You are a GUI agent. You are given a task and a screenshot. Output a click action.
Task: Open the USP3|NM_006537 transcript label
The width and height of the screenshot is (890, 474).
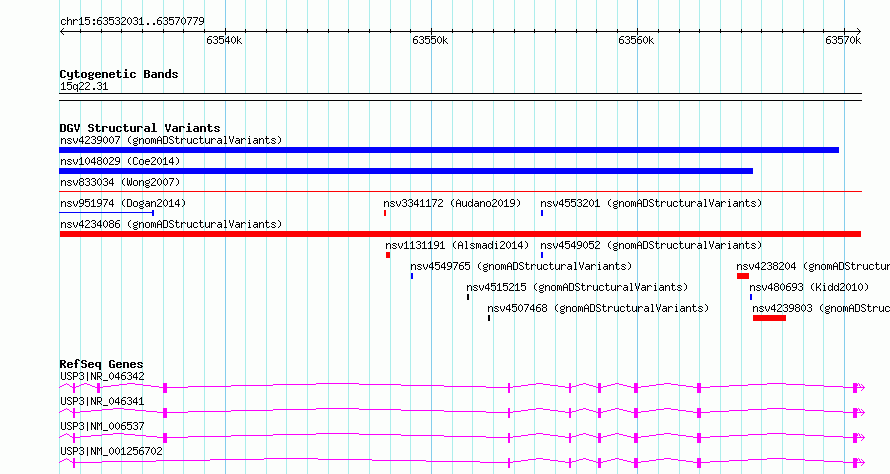[x=102, y=426]
